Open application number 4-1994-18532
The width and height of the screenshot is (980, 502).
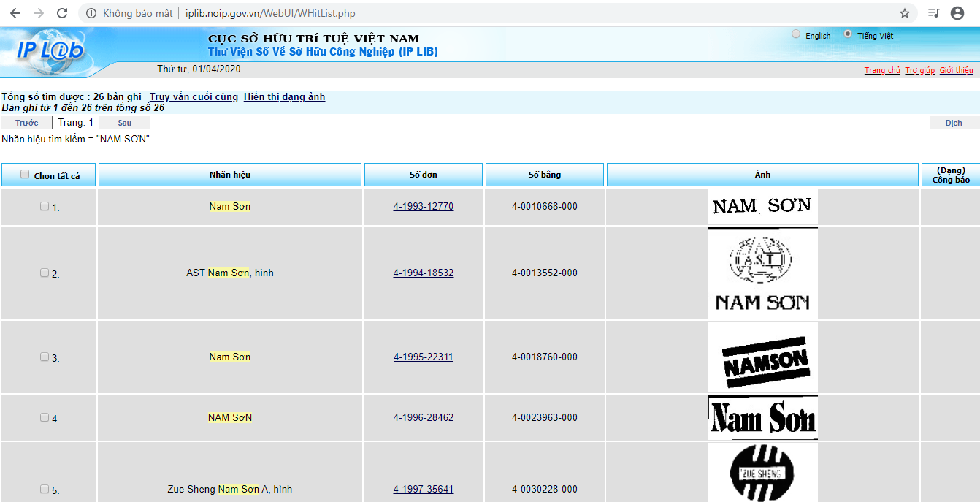coord(424,273)
